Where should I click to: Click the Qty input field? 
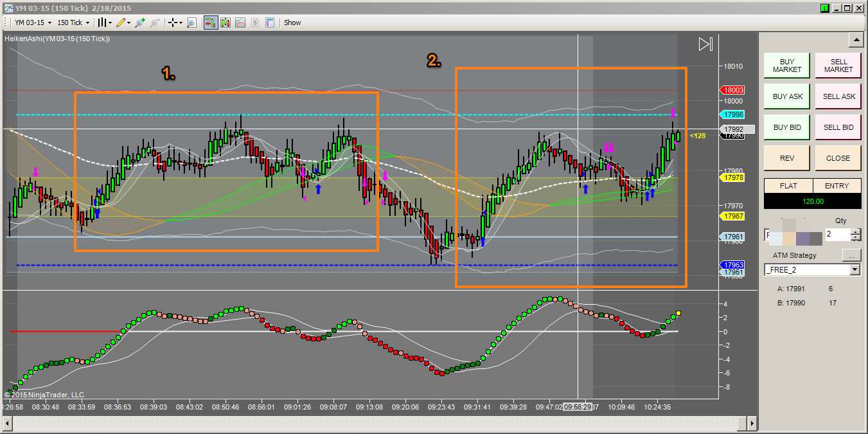[837, 235]
